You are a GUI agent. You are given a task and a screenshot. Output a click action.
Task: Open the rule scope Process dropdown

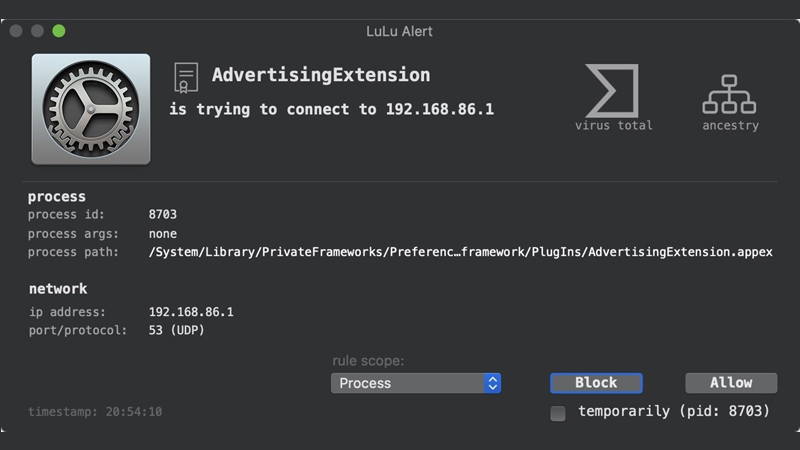[406, 383]
